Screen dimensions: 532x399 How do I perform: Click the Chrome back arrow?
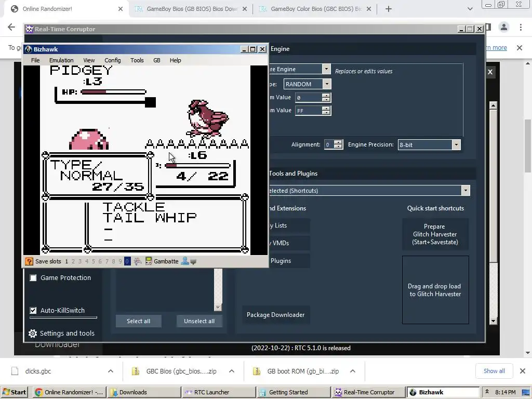click(11, 27)
